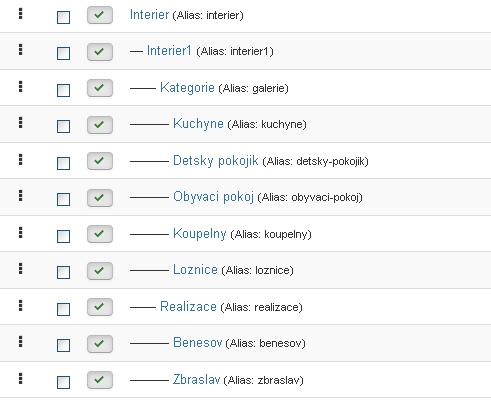Open the Benesov menu item
Viewport: 491px width, 406px height.
click(x=197, y=342)
